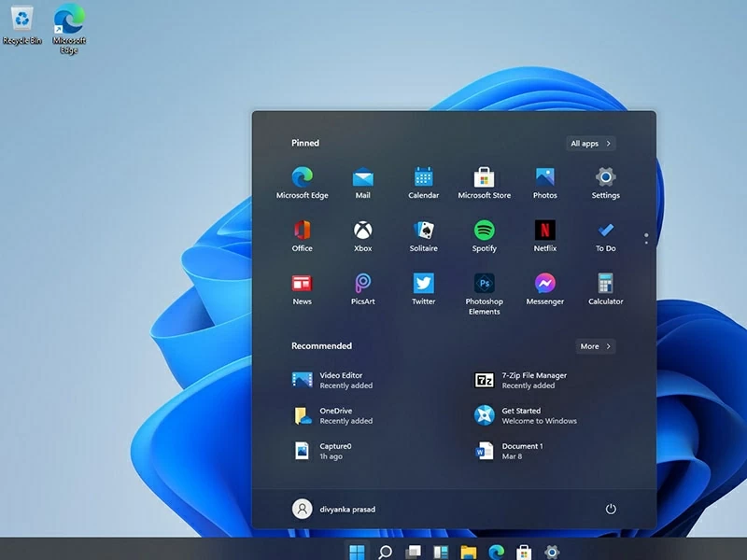Show the pinned apps page indicator dots
This screenshot has height=560, width=747.
pos(645,237)
